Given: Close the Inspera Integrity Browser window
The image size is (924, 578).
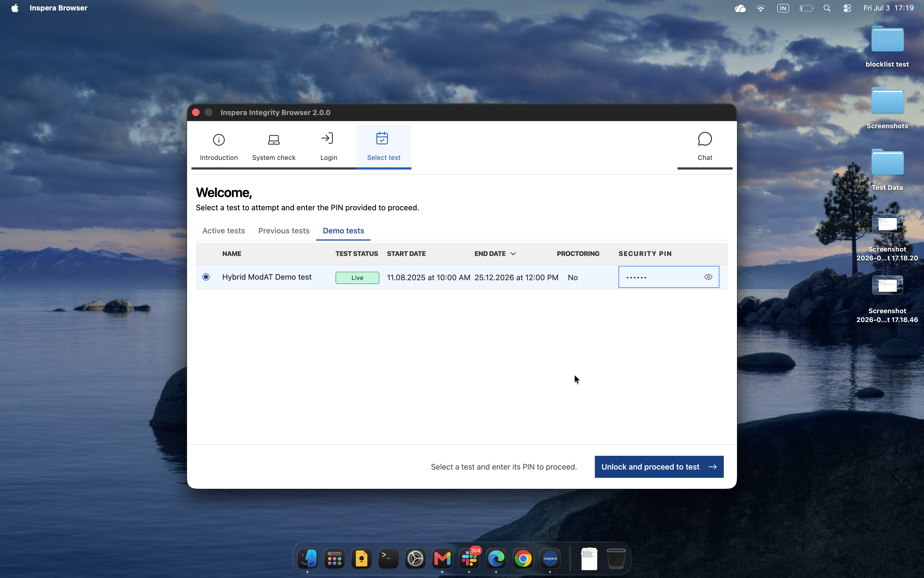Looking at the screenshot, I should coord(196,112).
